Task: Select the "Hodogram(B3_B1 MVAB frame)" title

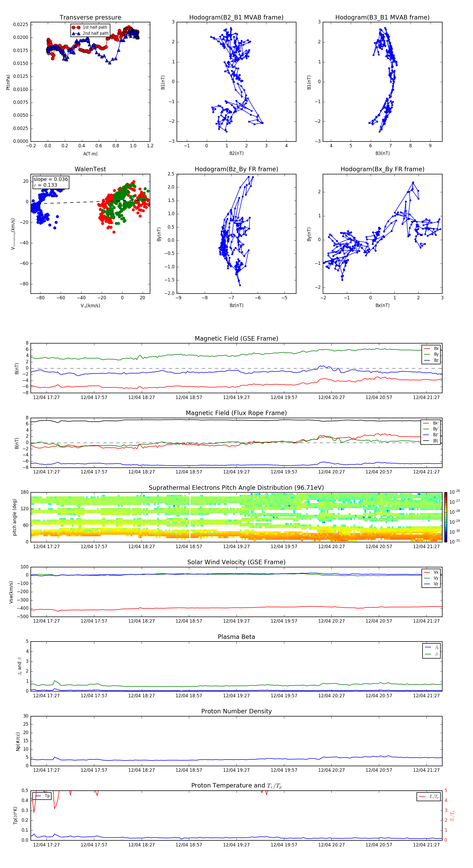Action: click(382, 17)
